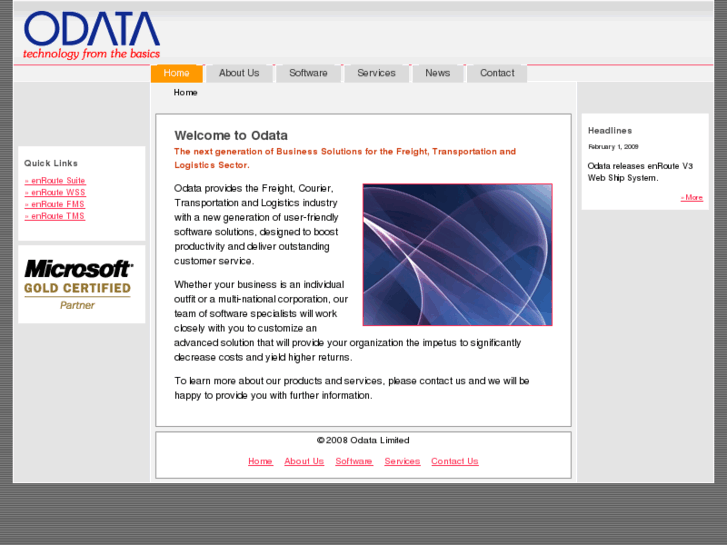
Task: Open the Home navigation tab
Action: 177,73
